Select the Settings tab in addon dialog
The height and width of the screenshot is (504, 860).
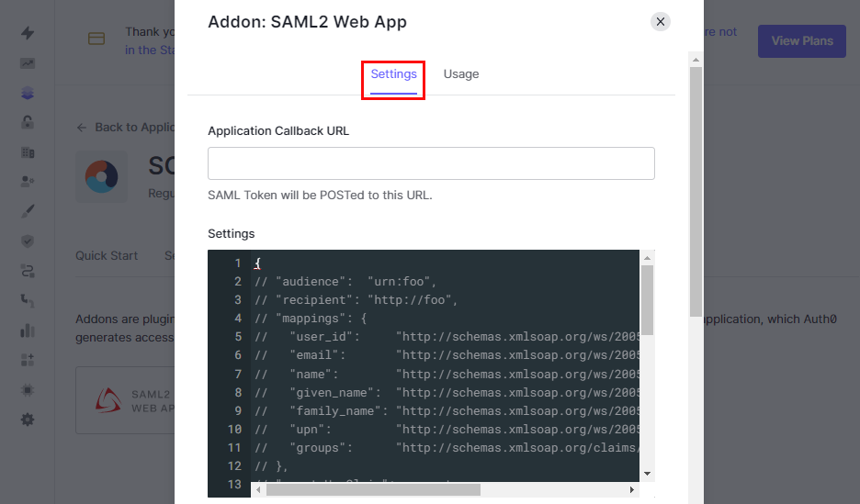click(394, 74)
